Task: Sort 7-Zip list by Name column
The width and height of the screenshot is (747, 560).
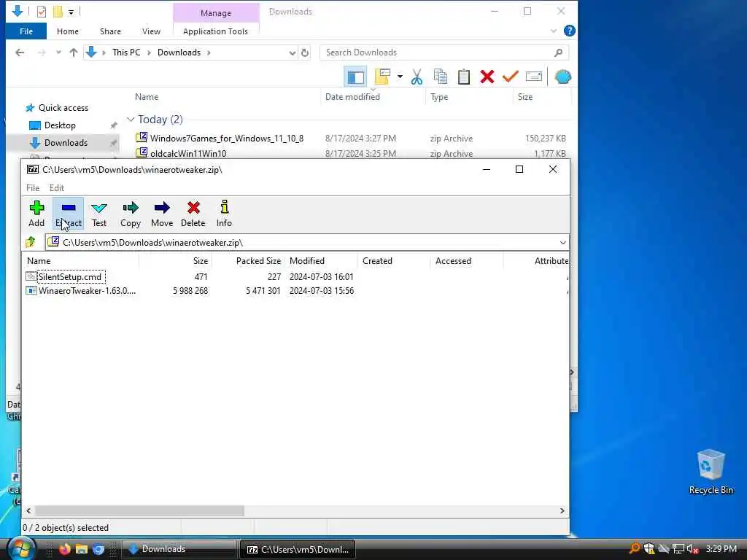Action: click(x=80, y=261)
